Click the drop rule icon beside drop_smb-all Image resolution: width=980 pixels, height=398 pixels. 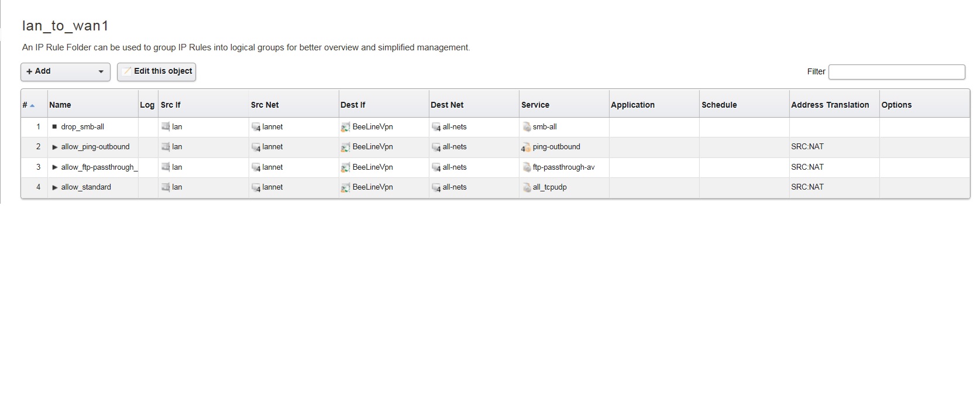pyautogui.click(x=54, y=126)
